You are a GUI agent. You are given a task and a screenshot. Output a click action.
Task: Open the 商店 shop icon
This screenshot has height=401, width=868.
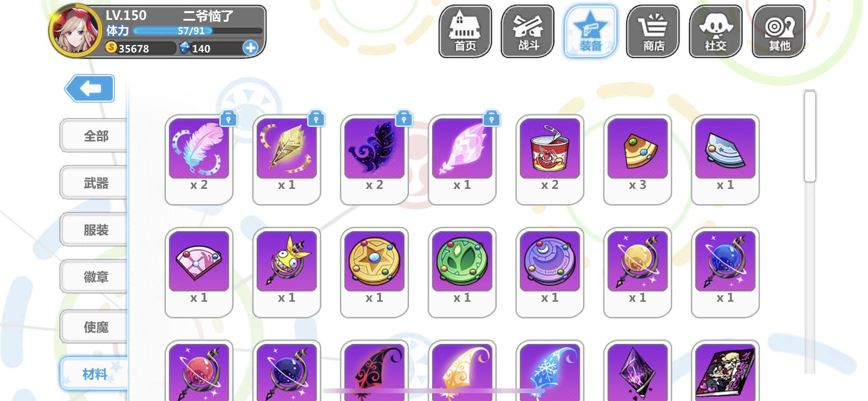(653, 31)
